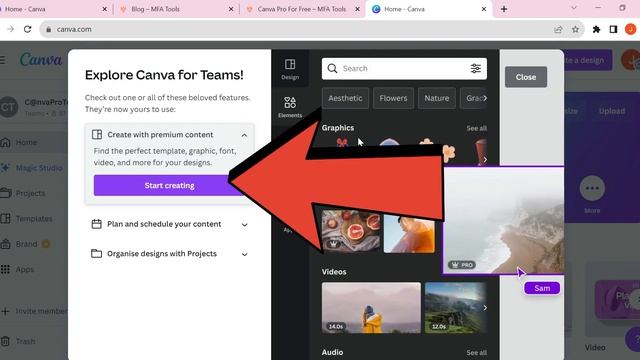Advance the Videos row with arrow
This screenshot has height=360, width=640.
(485, 308)
